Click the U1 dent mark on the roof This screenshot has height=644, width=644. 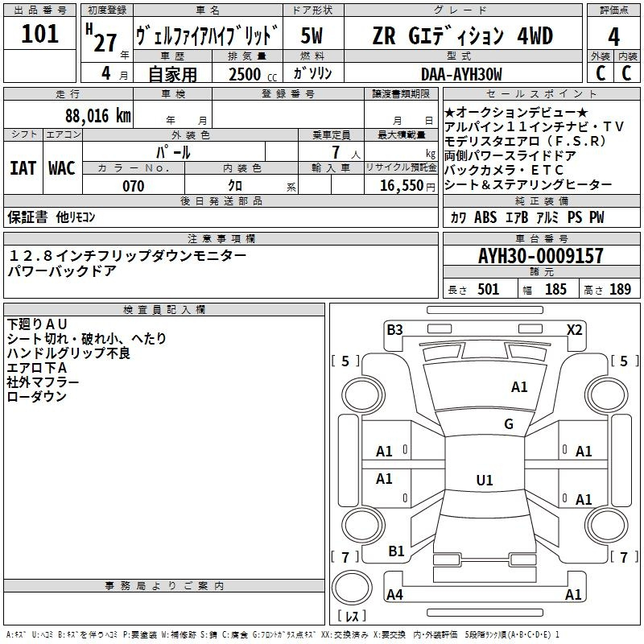click(x=485, y=480)
